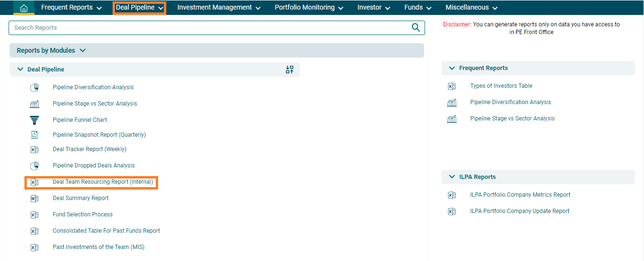The image size is (644, 261).
Task: Click the sort icon in Deal Pipeline header
Action: pos(289,70)
